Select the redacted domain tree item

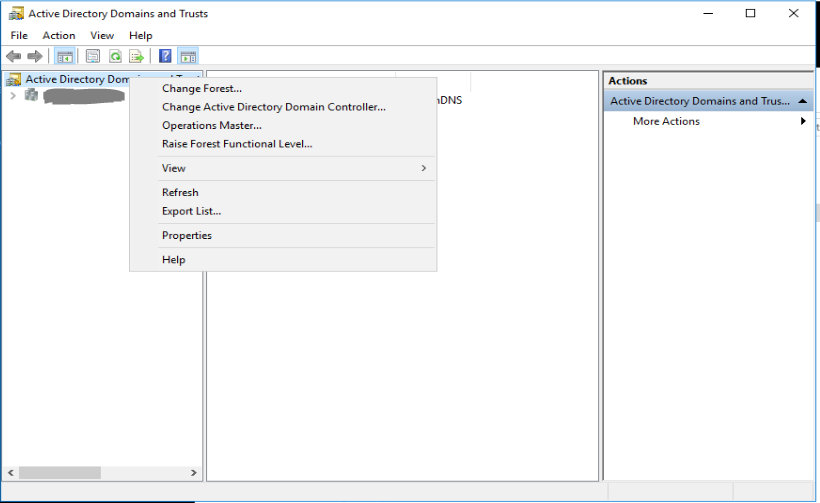[84, 96]
